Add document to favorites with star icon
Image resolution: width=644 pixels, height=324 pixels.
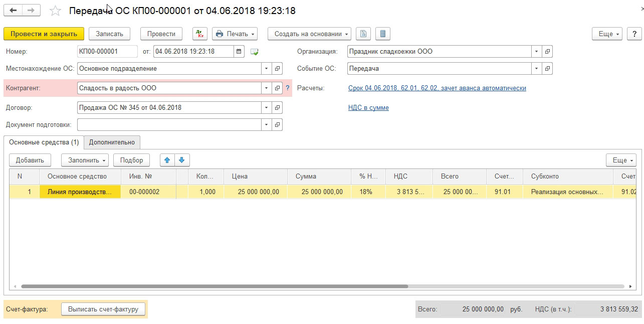(55, 11)
